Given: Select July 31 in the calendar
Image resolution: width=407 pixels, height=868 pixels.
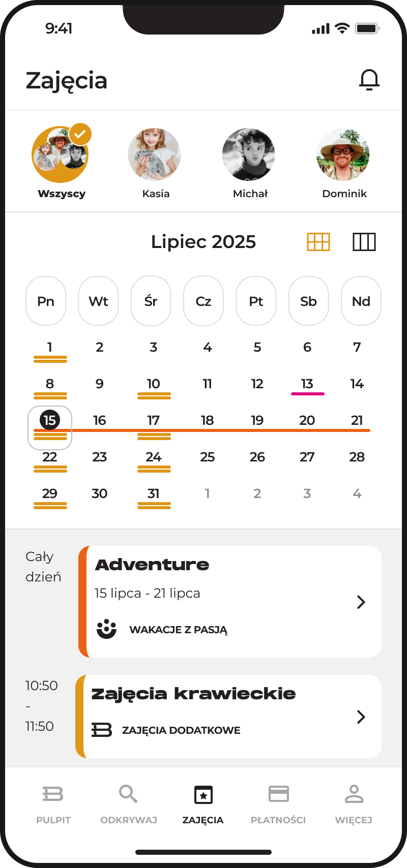Looking at the screenshot, I should (x=154, y=494).
